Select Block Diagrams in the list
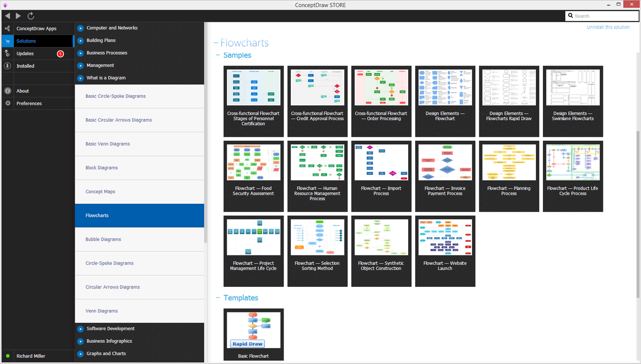 140,168
